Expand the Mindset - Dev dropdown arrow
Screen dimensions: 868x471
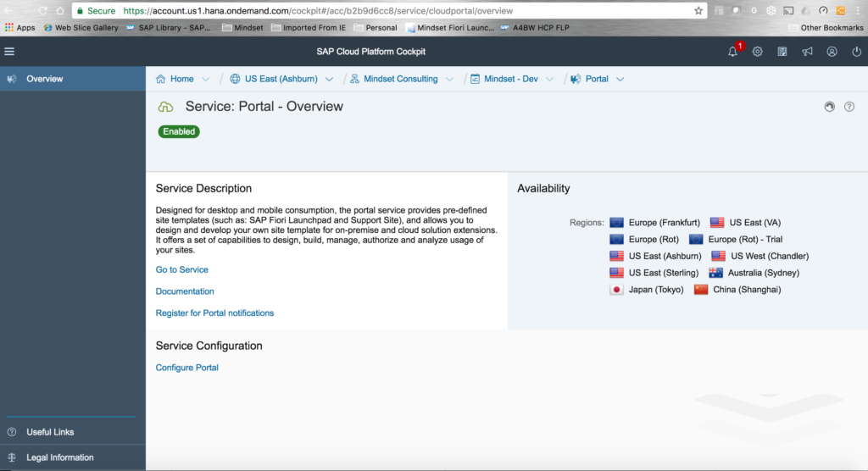(x=549, y=79)
